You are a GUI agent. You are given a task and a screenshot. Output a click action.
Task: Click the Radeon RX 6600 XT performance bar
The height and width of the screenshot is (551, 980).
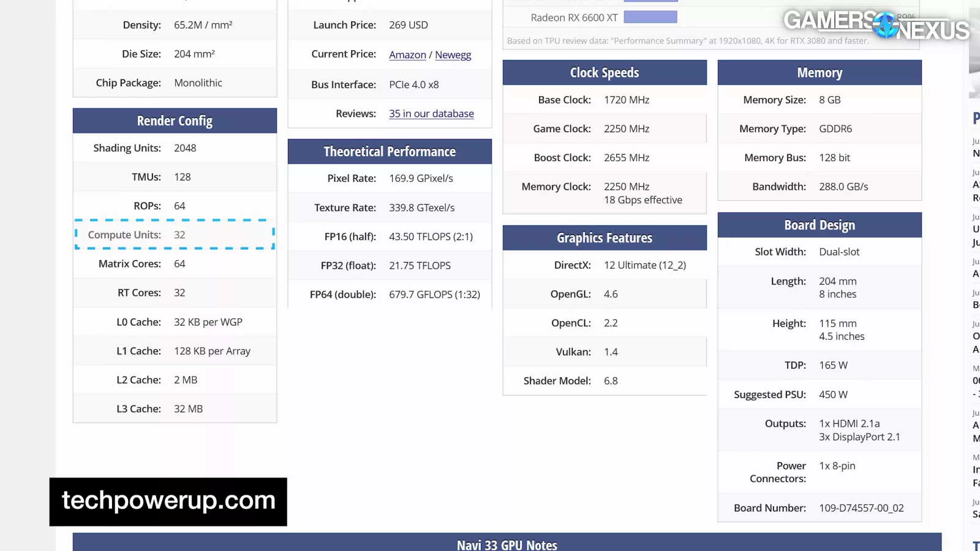(x=650, y=17)
